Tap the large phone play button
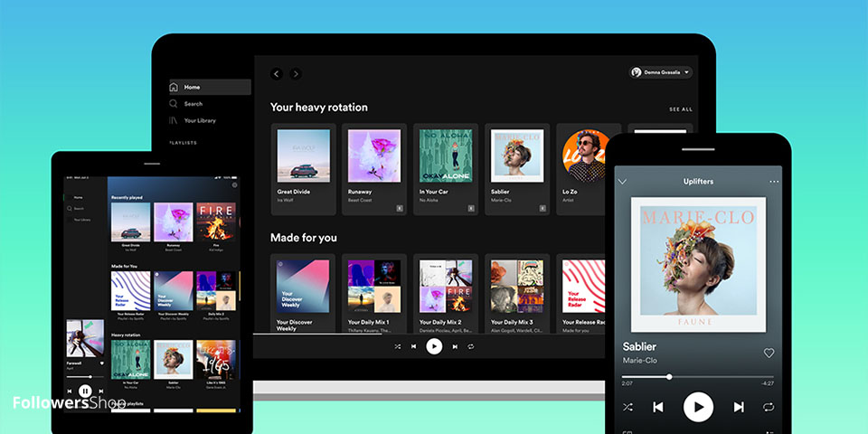 [x=698, y=408]
